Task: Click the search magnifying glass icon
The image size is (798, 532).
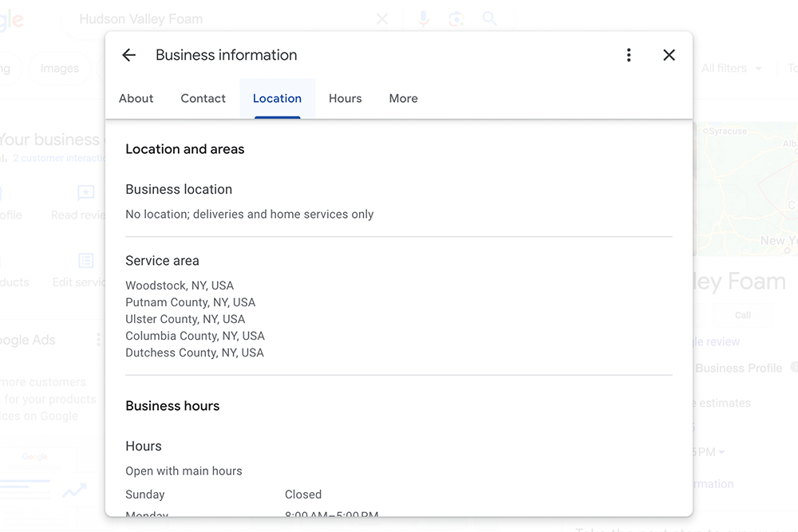Action: tap(489, 19)
